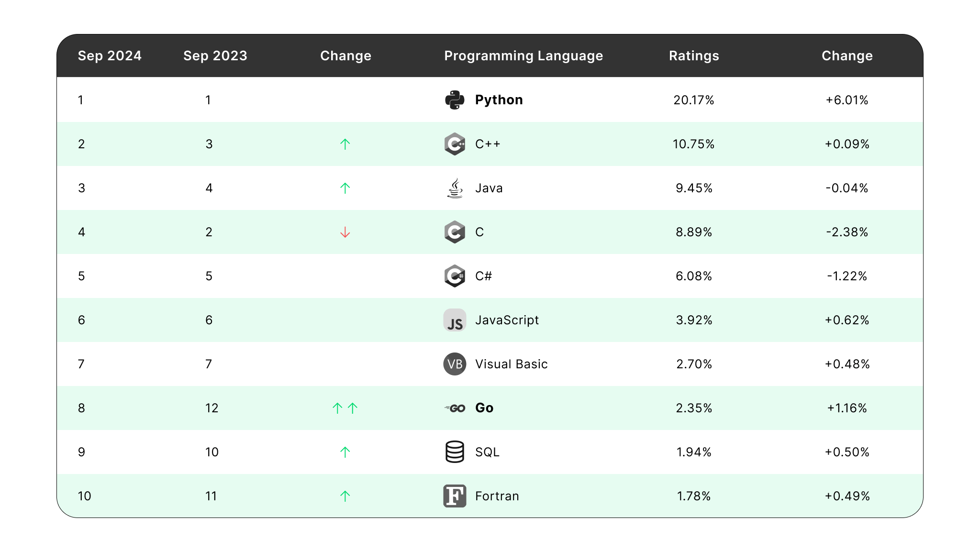Viewport: 980px width, 551px height.
Task: Click the +1.16% change value for Go
Action: click(x=847, y=408)
